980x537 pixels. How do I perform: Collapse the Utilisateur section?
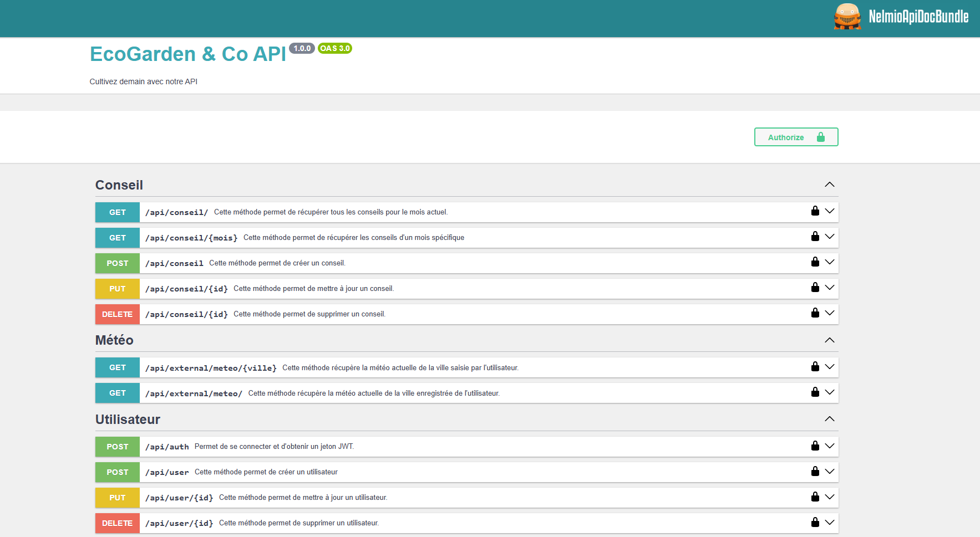[x=829, y=419]
